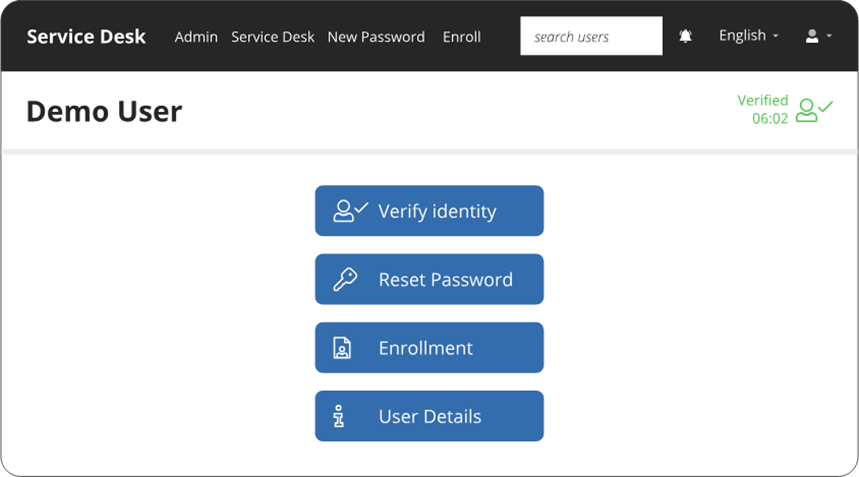Open the Enroll navigation item

[x=461, y=37]
